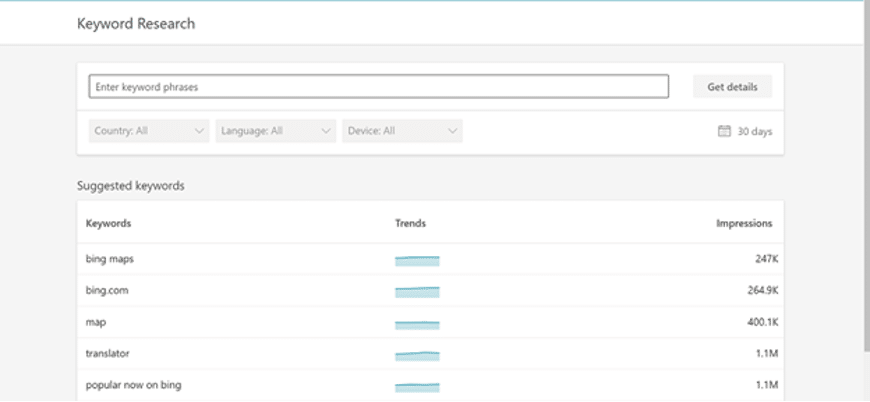View trend sparkline for bing maps
This screenshot has height=402, width=870.
tap(417, 261)
